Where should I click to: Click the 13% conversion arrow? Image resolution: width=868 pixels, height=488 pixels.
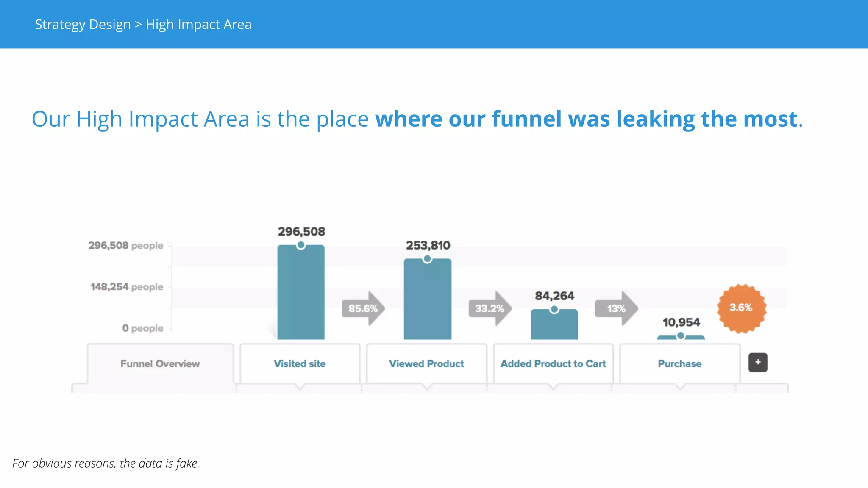(616, 308)
